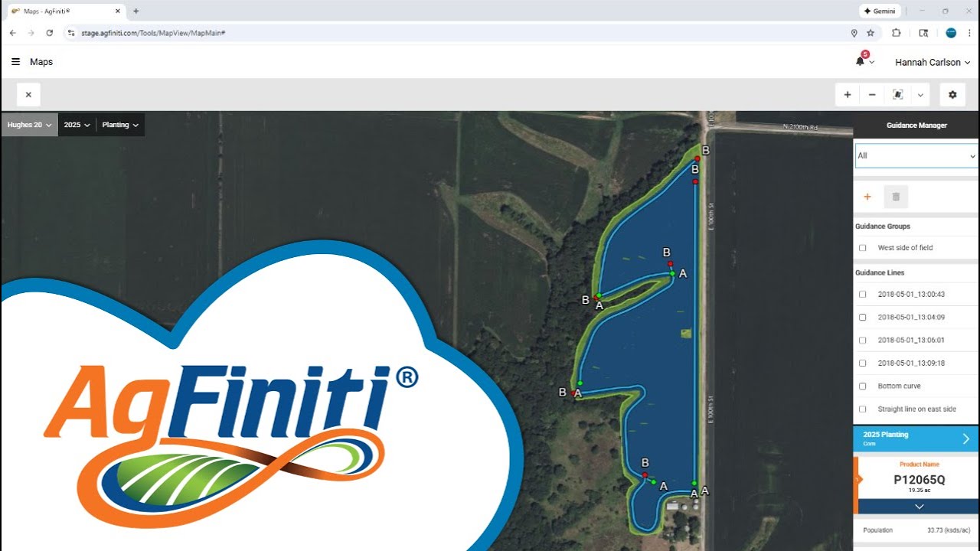Expand notifications dropdown arrow
The width and height of the screenshot is (980, 551).
872,63
